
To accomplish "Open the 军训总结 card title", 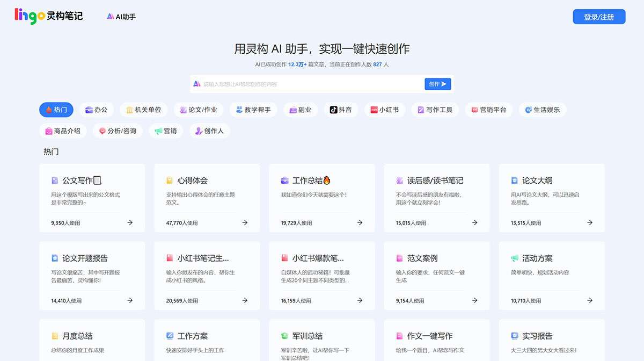I will pos(308,336).
